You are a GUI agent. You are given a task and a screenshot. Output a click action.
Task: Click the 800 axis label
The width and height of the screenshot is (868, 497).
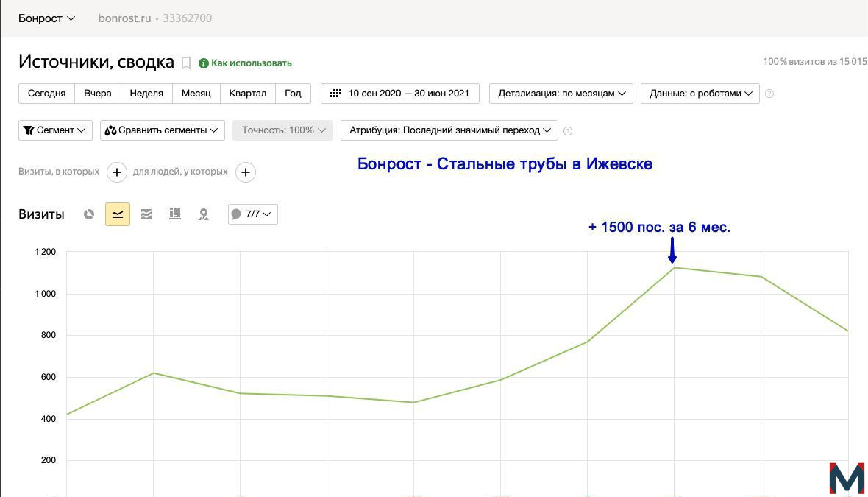[48, 335]
